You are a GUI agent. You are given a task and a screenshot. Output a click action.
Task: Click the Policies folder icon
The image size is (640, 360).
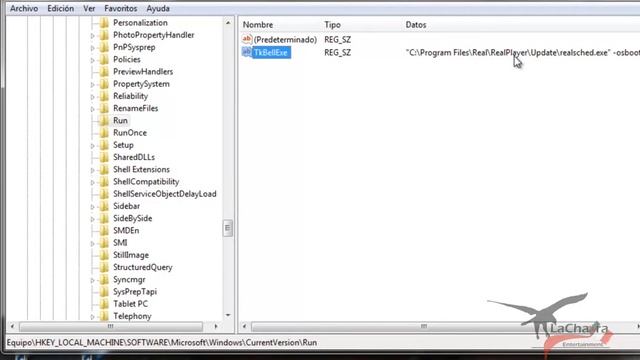(104, 59)
